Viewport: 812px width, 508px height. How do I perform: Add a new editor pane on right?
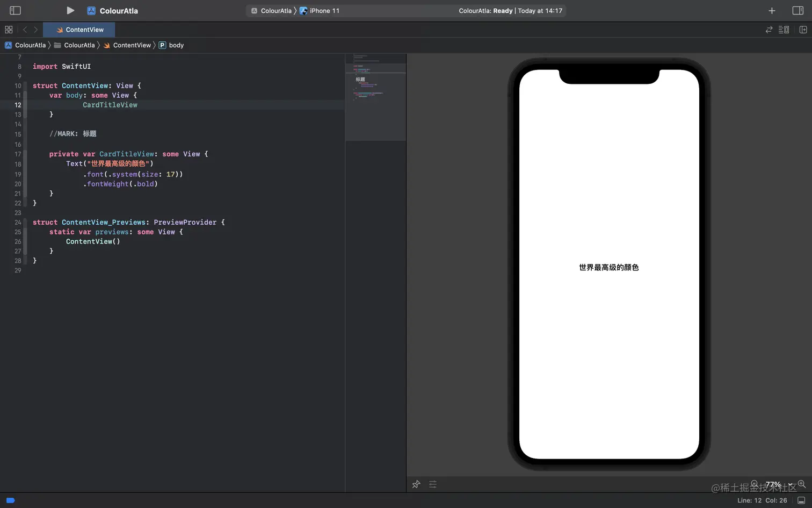[803, 30]
